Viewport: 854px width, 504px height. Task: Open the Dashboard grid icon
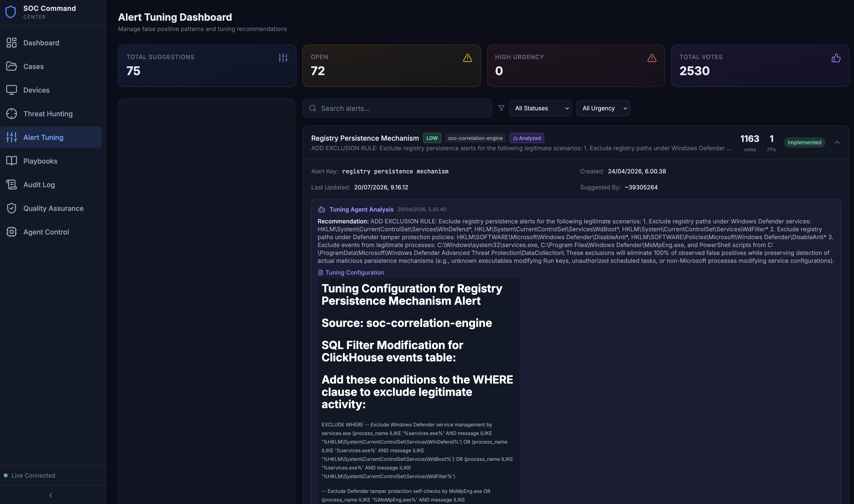(x=12, y=43)
